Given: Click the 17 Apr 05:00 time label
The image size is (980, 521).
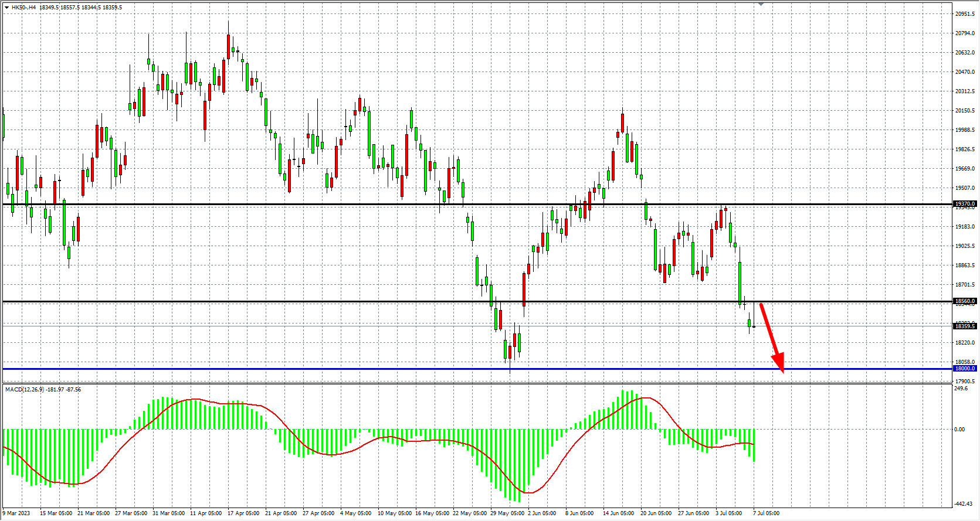Looking at the screenshot, I should tap(244, 513).
